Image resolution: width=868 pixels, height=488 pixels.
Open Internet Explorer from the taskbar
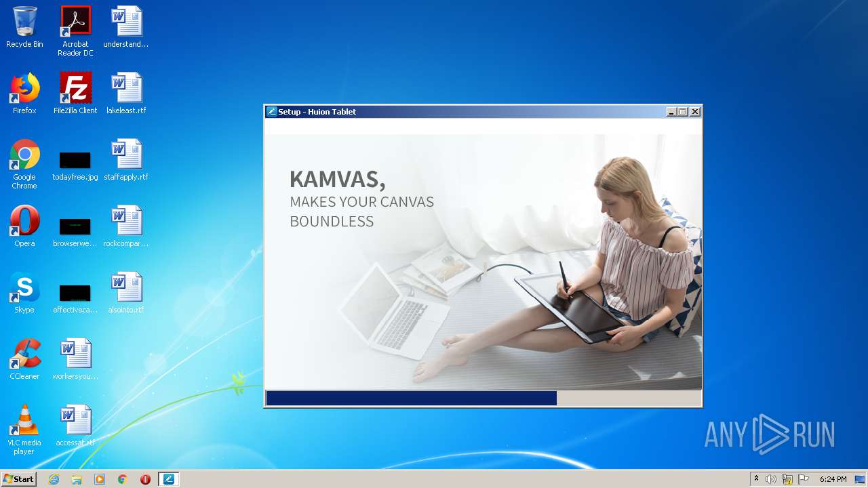coord(54,479)
